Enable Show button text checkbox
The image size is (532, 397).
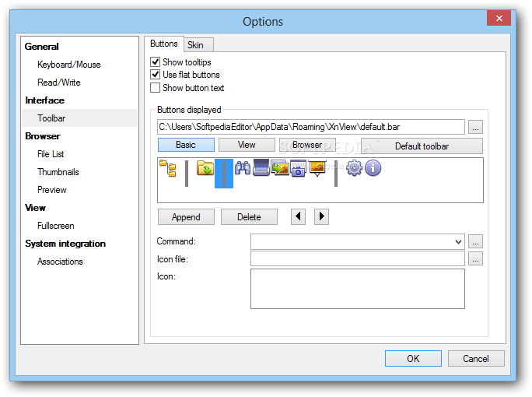pos(156,88)
